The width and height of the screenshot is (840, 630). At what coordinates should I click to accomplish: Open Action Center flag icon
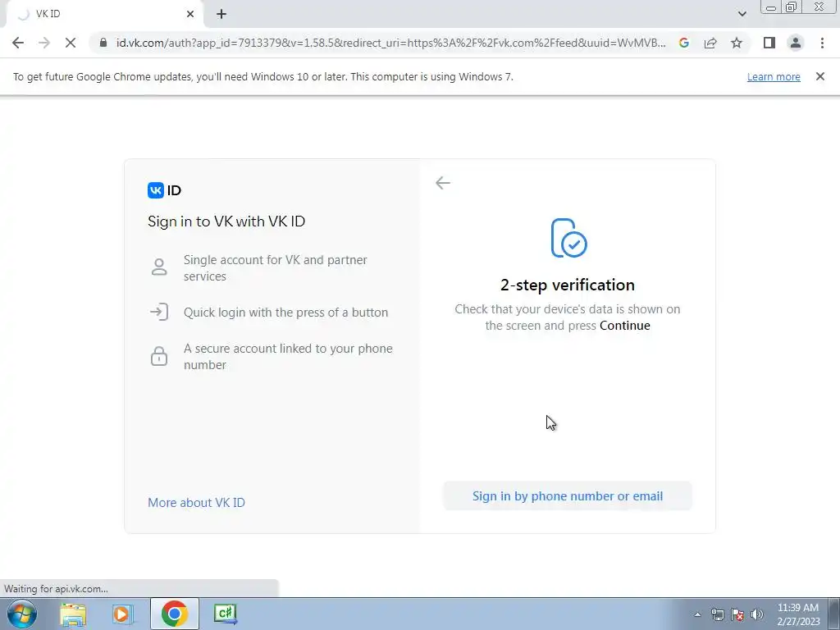[737, 614]
